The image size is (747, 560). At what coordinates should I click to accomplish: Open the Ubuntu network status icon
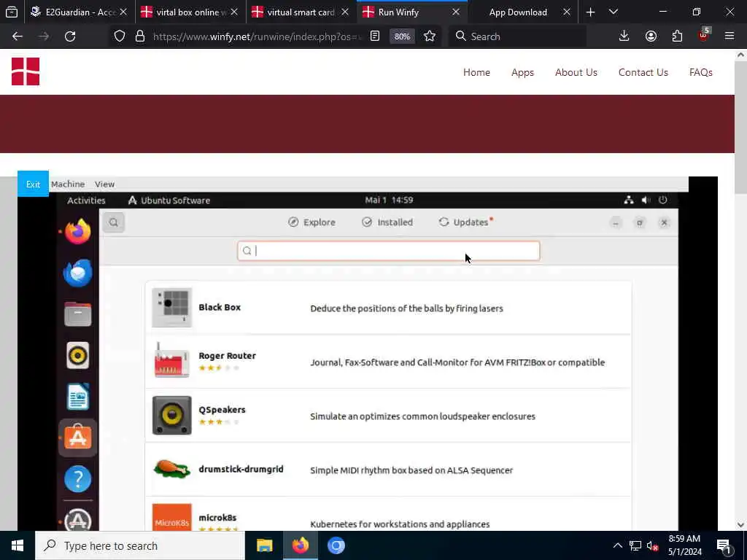(629, 200)
